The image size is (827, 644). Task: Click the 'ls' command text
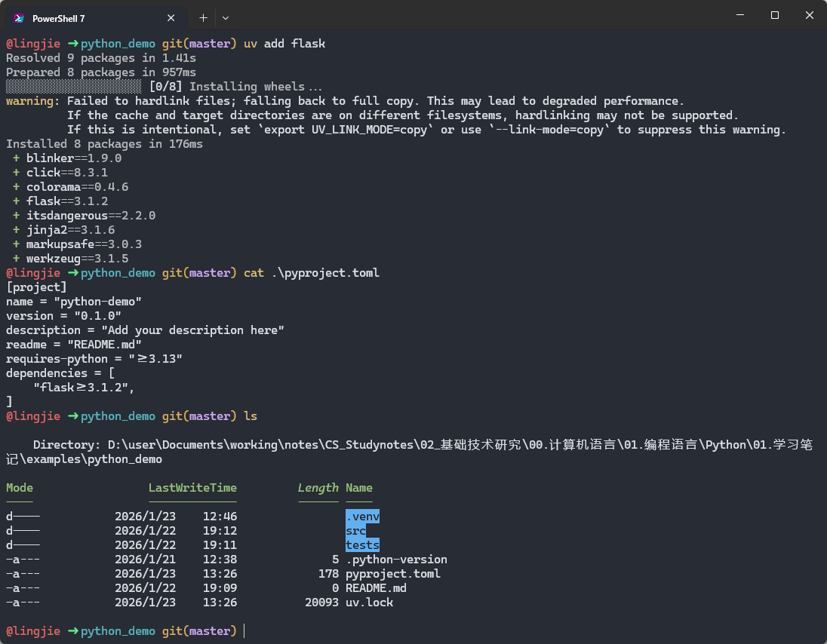point(250,416)
